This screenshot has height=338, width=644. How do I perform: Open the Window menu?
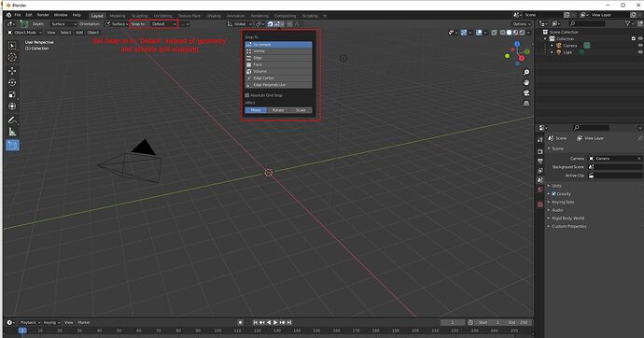coord(61,15)
